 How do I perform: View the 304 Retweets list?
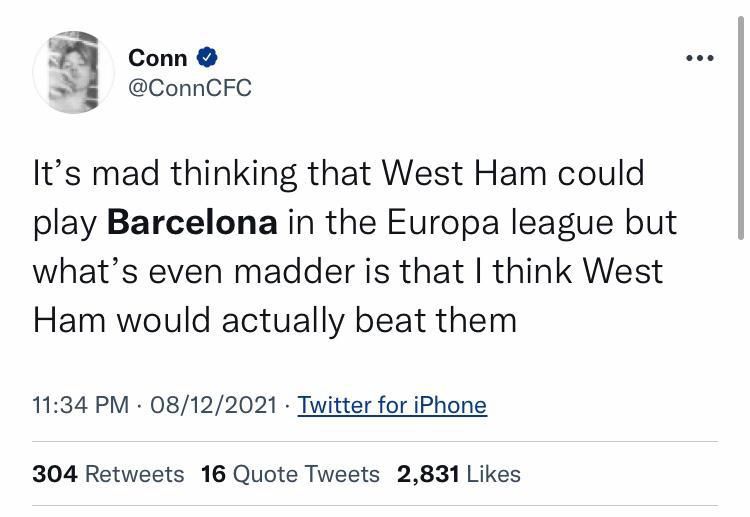click(x=108, y=473)
